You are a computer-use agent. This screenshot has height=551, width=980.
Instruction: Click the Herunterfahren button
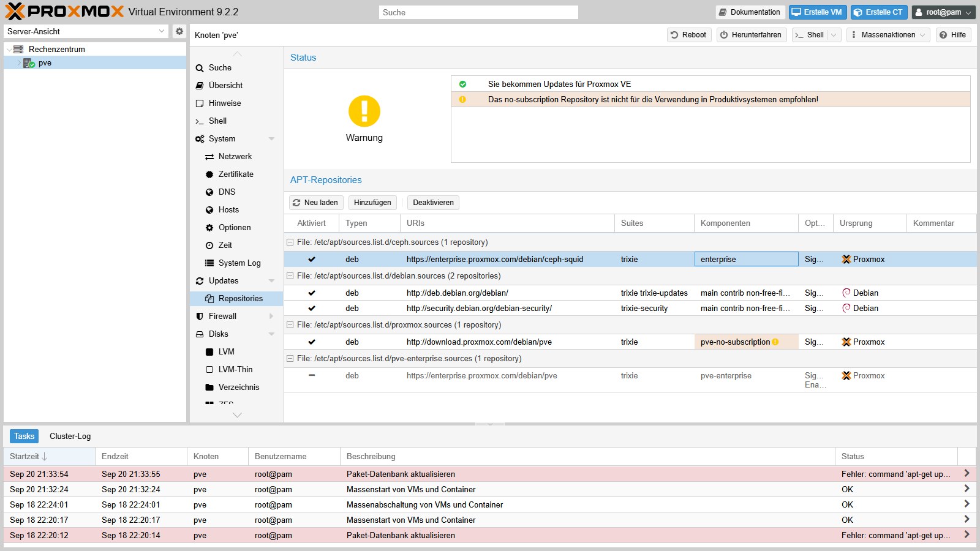tap(752, 35)
